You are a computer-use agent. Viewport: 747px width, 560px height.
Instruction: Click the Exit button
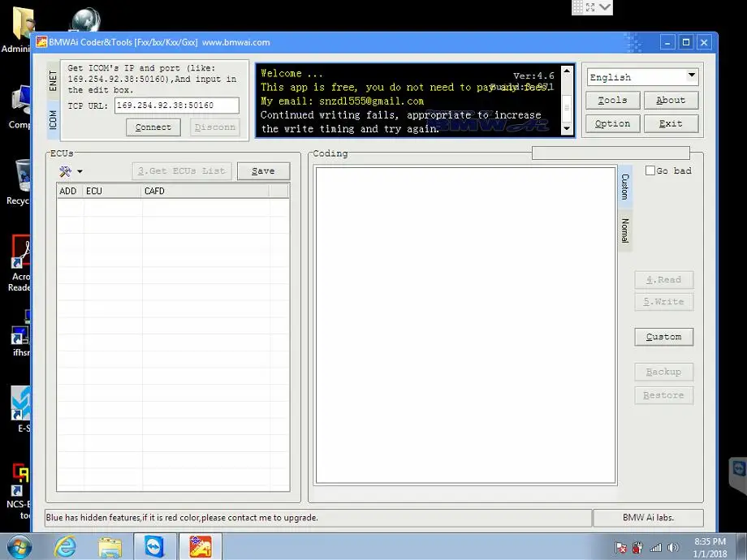coord(671,124)
